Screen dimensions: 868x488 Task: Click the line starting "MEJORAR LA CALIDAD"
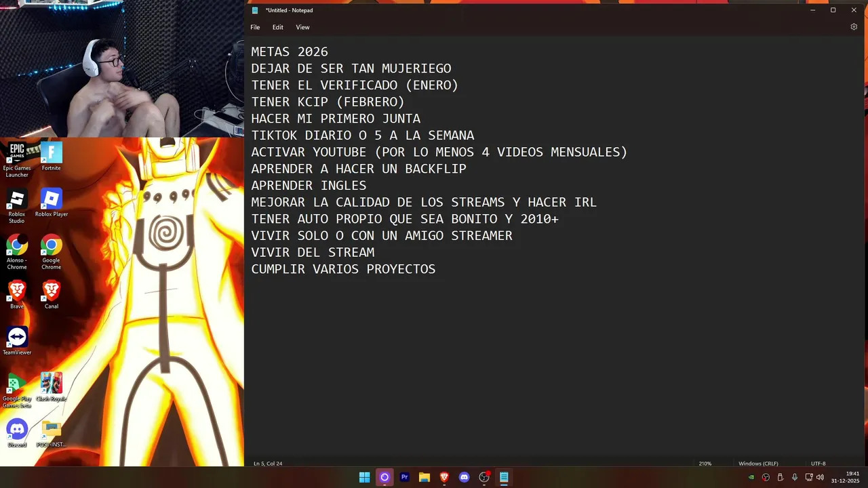[424, 202]
